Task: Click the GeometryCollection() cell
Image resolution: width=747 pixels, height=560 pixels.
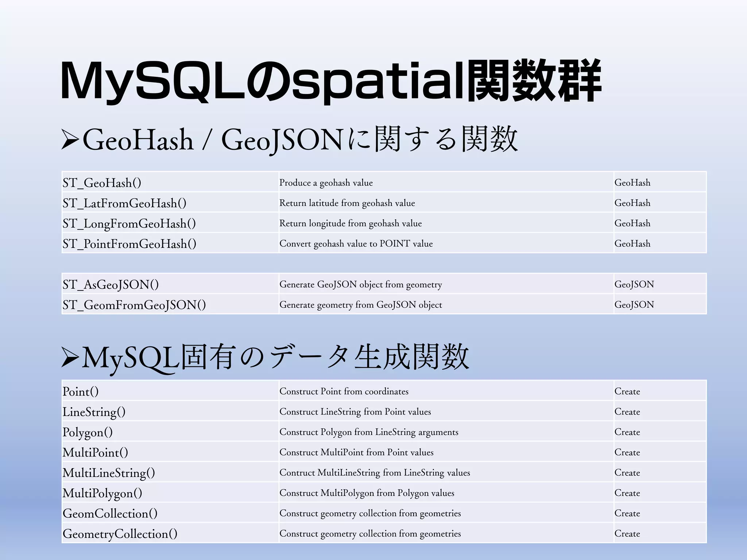Action: [x=170, y=533]
